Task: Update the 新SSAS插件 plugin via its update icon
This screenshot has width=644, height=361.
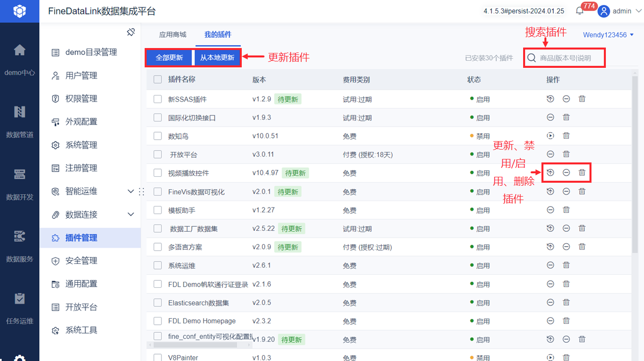Action: [x=550, y=99]
